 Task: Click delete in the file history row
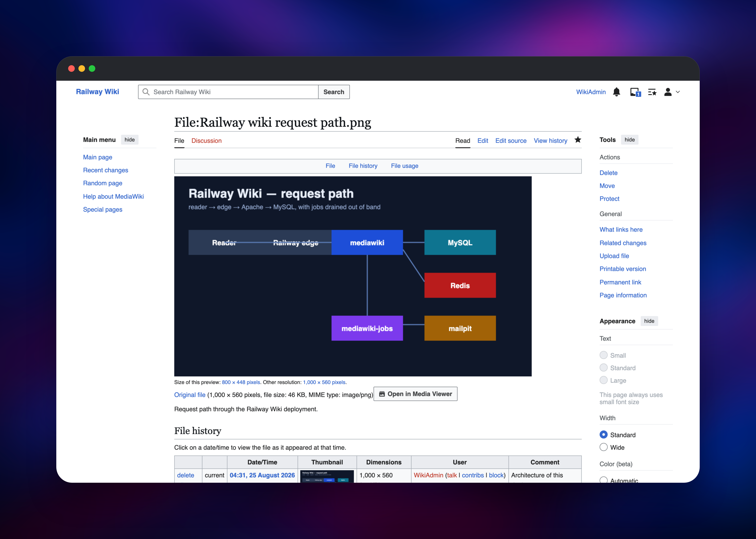[186, 475]
